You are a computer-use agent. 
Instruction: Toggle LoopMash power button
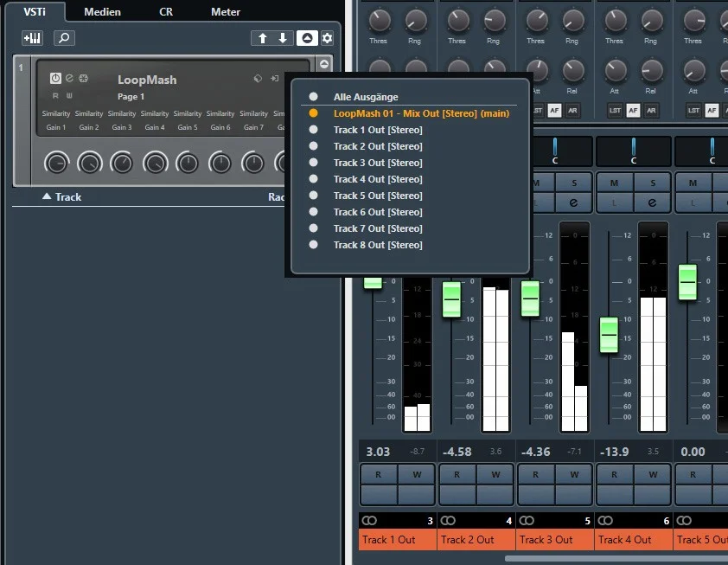click(55, 78)
